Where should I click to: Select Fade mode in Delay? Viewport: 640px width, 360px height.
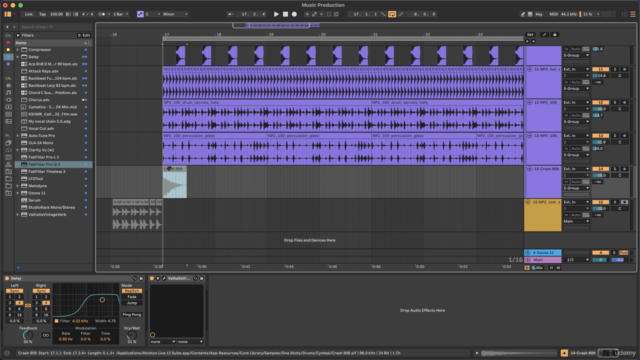click(132, 297)
